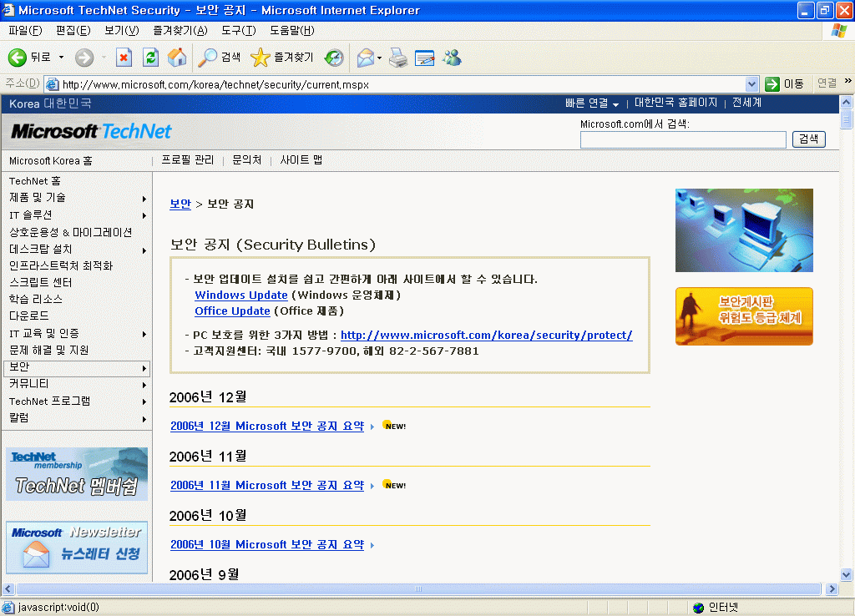Open the Back button history dropdown arrow

[61, 58]
